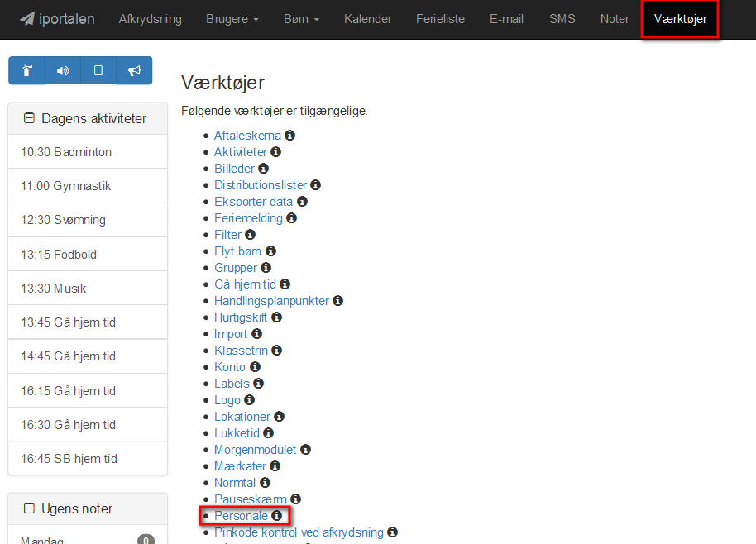Open the Personale tool link
This screenshot has width=756, height=544.
point(241,516)
